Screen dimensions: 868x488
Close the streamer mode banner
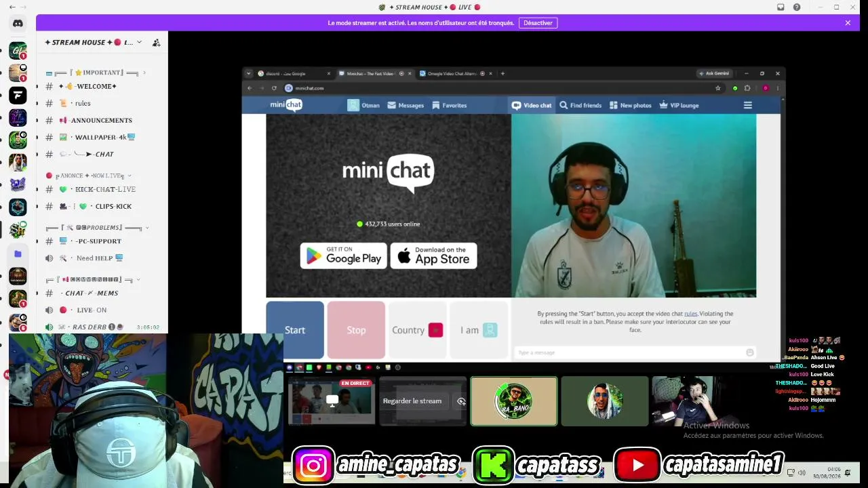click(x=848, y=23)
